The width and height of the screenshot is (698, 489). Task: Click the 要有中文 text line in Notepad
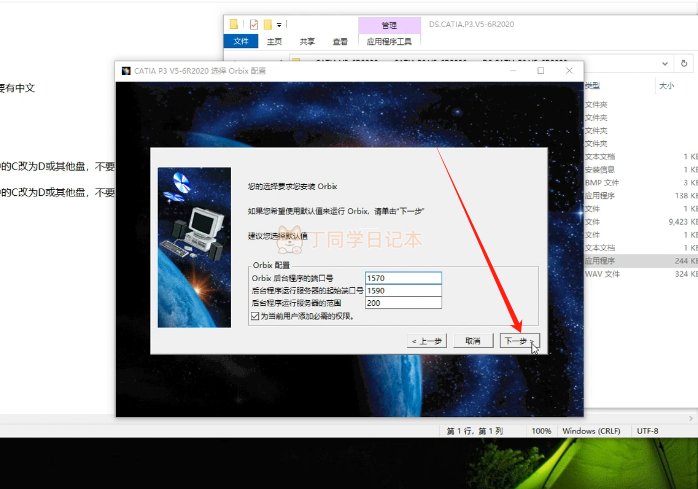click(17, 88)
